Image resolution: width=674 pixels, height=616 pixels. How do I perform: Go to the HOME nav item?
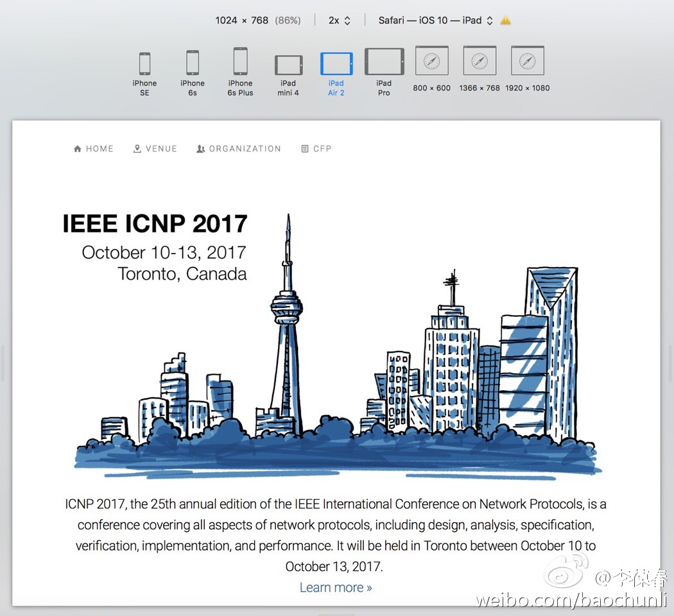pyautogui.click(x=94, y=149)
